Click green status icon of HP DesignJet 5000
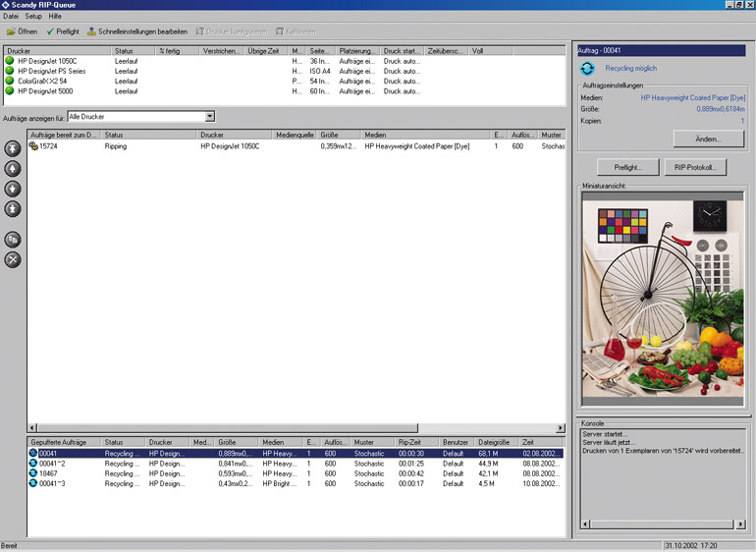 (x=10, y=90)
